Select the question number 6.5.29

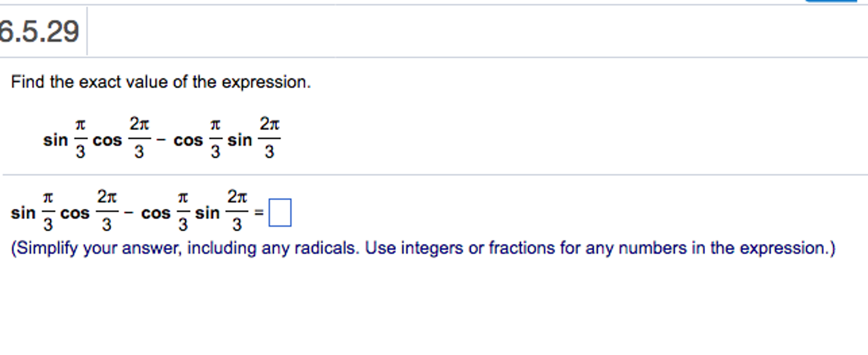39,32
